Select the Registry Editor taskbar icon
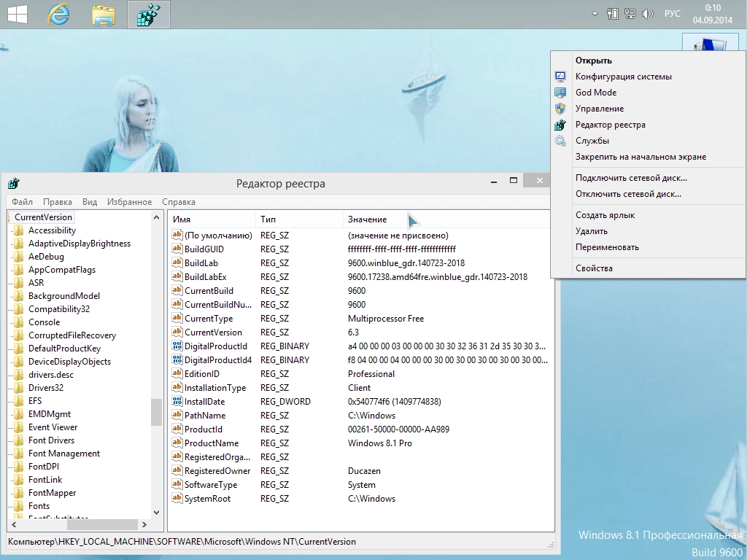Screen dimensions: 747x560 point(149,15)
